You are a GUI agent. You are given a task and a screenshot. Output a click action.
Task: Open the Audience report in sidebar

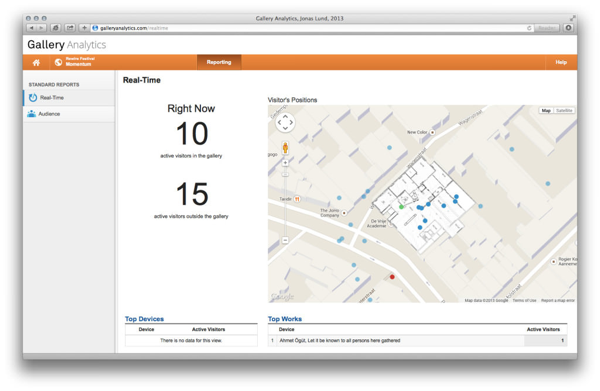69,114
